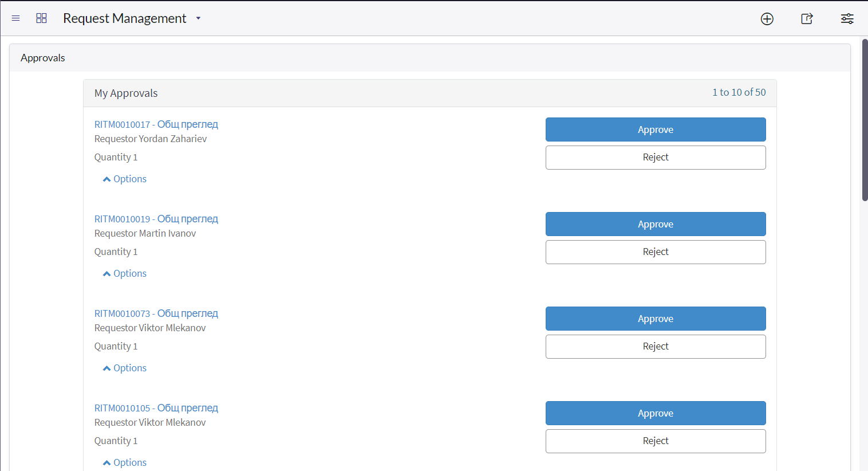Reject request RITM0010017
This screenshot has width=868, height=471.
(656, 157)
